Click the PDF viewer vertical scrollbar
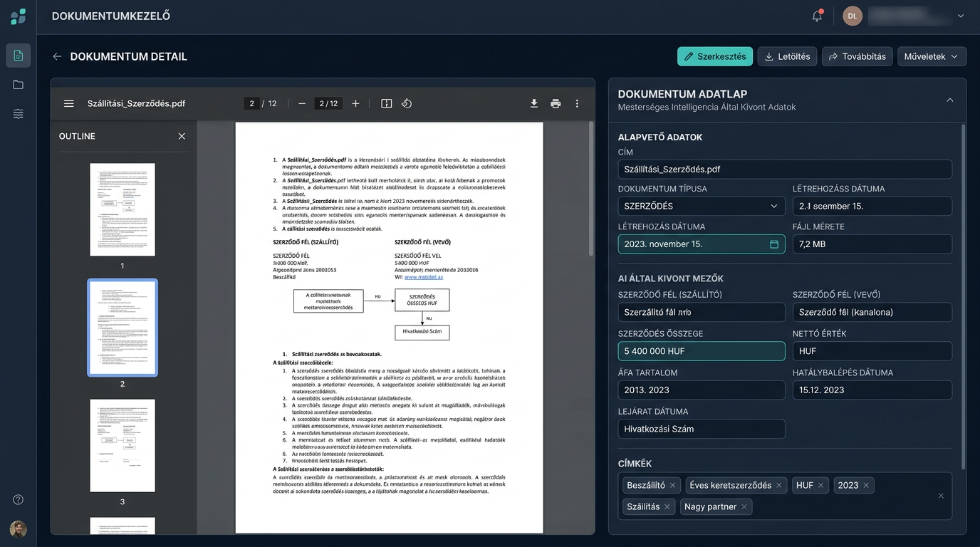980x547 pixels. point(590,189)
